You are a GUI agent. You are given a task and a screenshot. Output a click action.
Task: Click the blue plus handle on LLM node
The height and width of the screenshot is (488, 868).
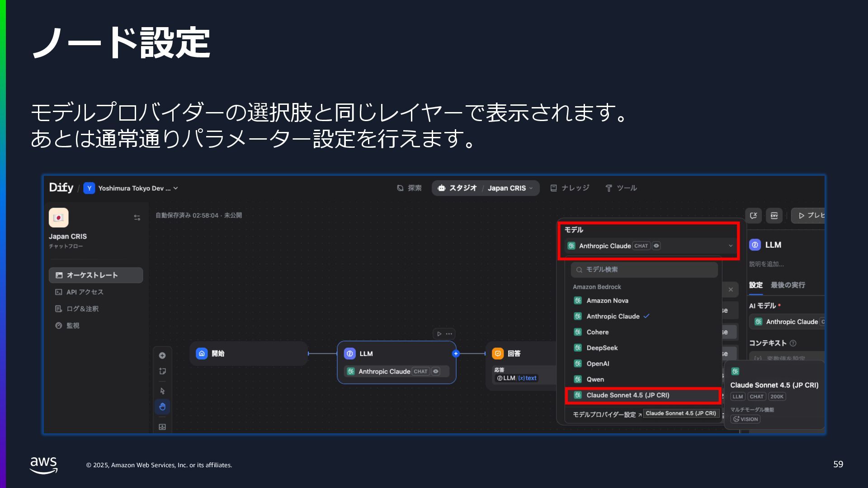click(x=456, y=354)
